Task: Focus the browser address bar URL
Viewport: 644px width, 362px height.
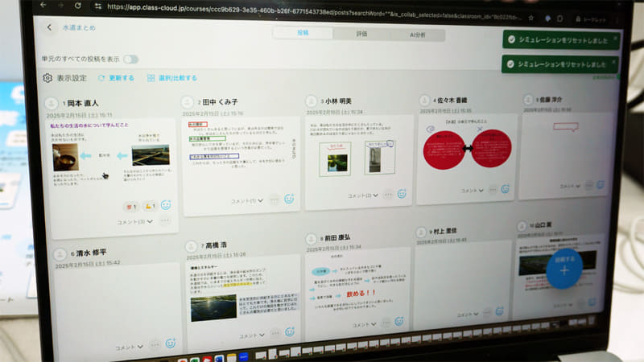Action: click(314, 11)
